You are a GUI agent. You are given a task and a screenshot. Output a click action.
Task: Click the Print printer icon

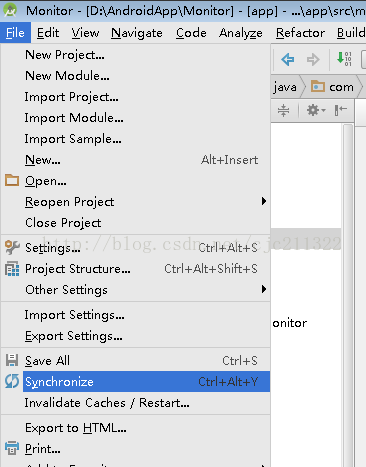click(12, 448)
